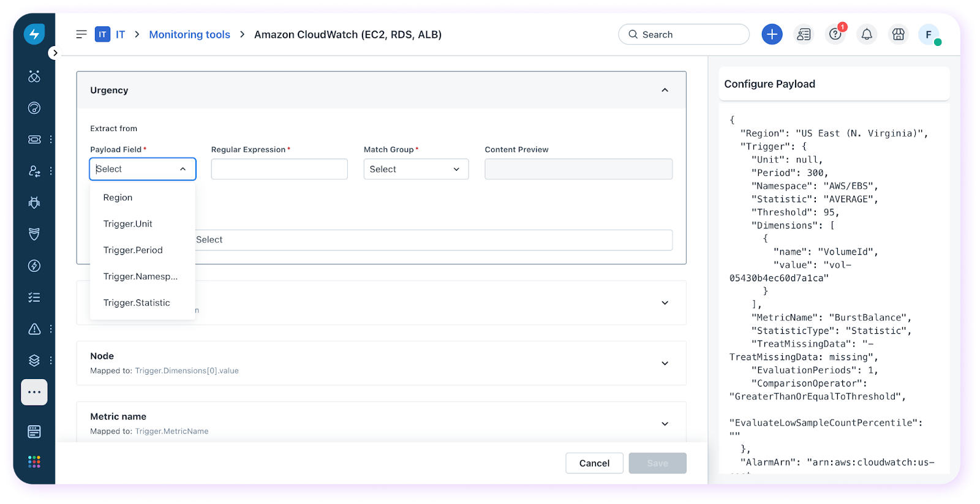Image resolution: width=980 pixels, height=504 pixels.
Task: Choose Trigger.Period from the dropdown list
Action: (x=142, y=250)
